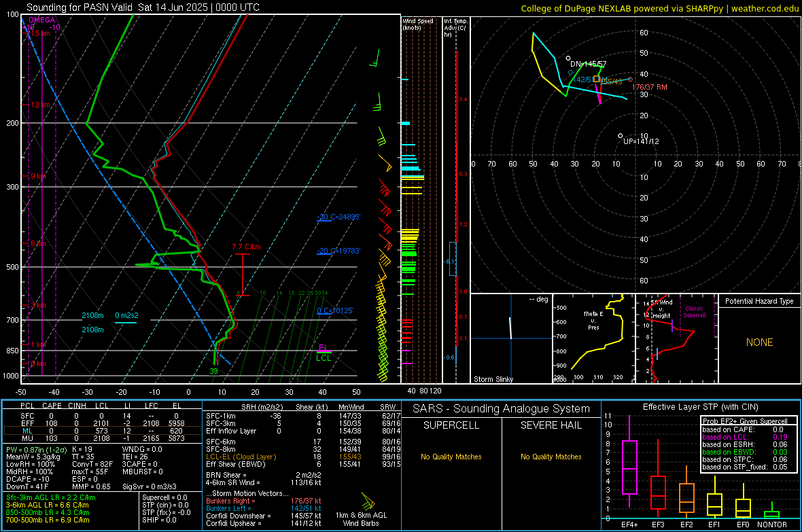Select the highlighted ML parcel row
This screenshot has width=802, height=532.
click(x=103, y=431)
